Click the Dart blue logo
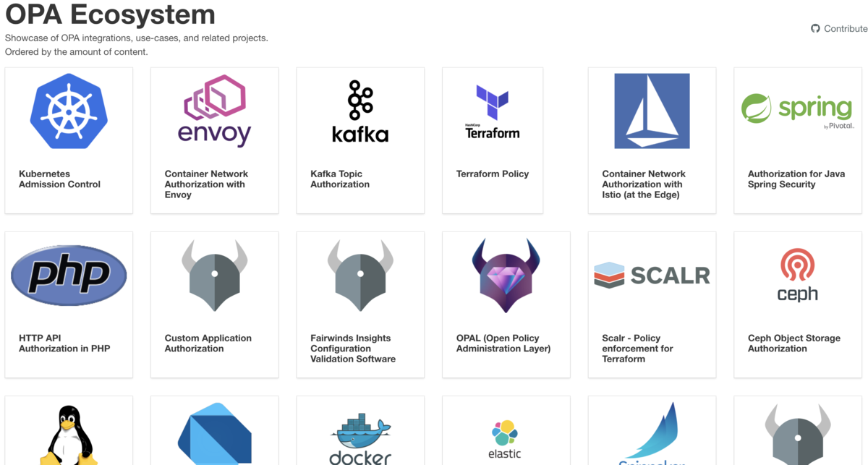 pos(215,435)
